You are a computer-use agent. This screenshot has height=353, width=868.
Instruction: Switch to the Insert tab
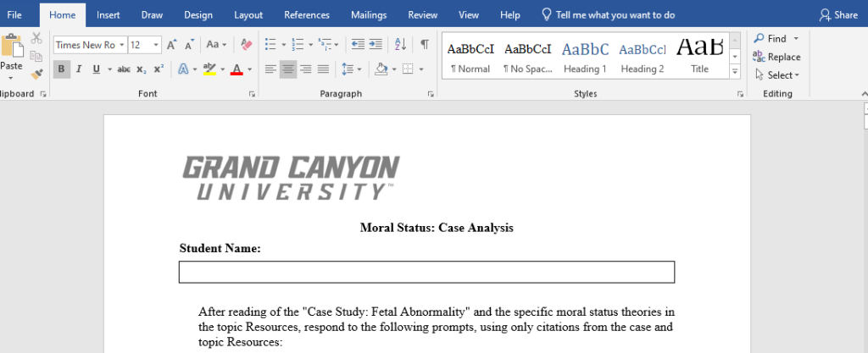click(x=108, y=15)
